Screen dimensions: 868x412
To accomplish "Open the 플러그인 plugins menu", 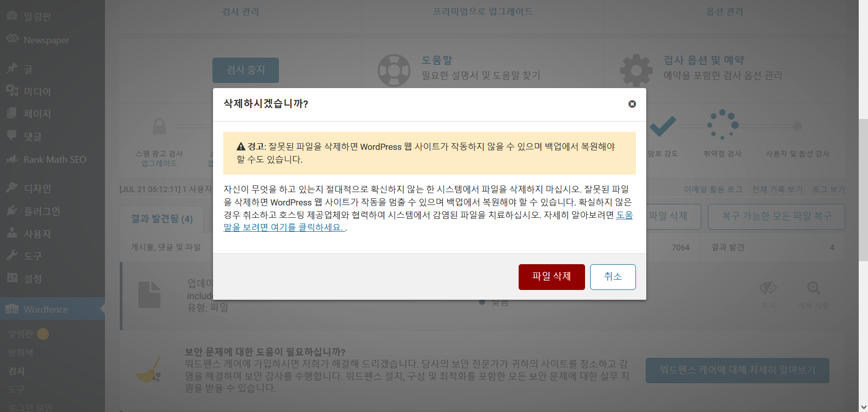I will 42,211.
